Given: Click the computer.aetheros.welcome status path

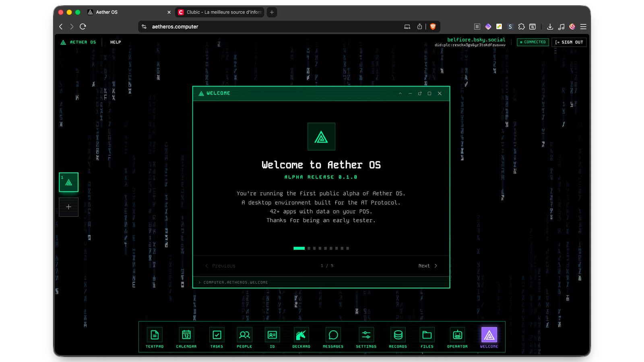Looking at the screenshot, I should (235, 282).
